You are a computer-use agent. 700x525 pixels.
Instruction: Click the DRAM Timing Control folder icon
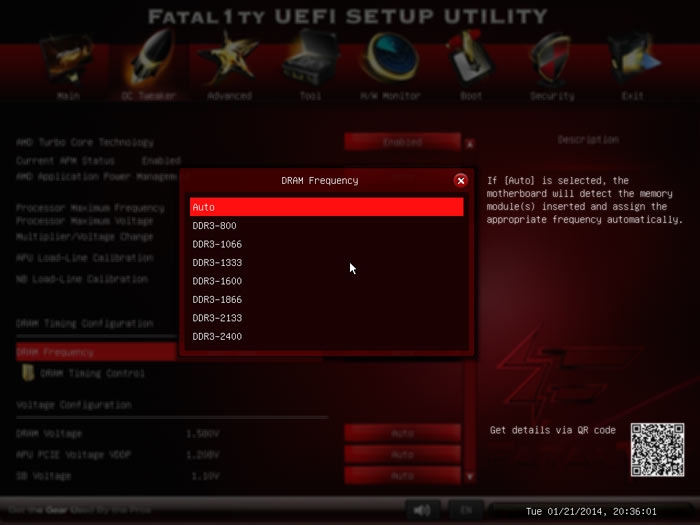point(28,372)
